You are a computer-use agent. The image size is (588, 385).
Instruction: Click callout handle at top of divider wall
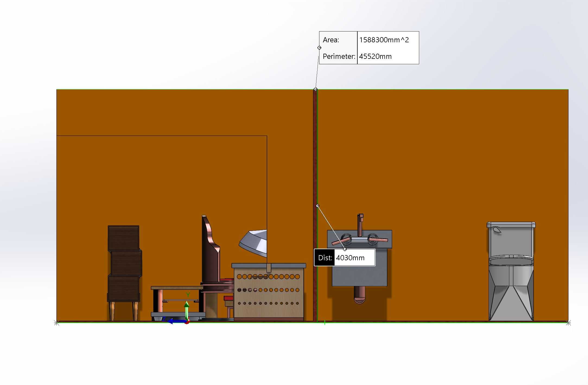pyautogui.click(x=315, y=89)
